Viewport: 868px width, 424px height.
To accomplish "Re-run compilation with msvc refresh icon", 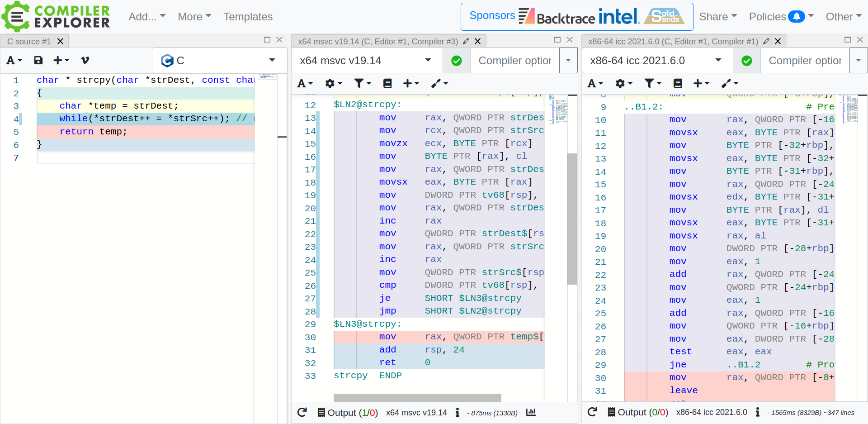I will point(302,412).
